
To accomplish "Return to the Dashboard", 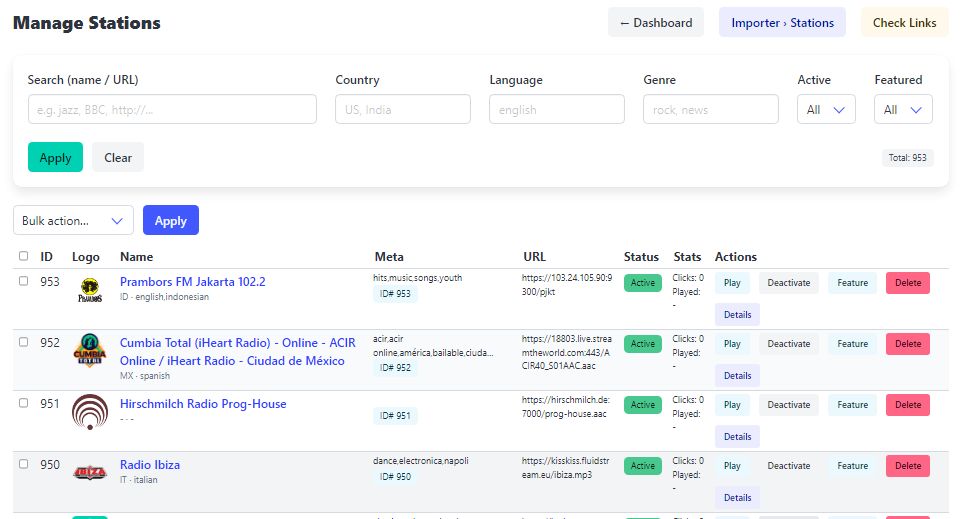I will point(655,23).
